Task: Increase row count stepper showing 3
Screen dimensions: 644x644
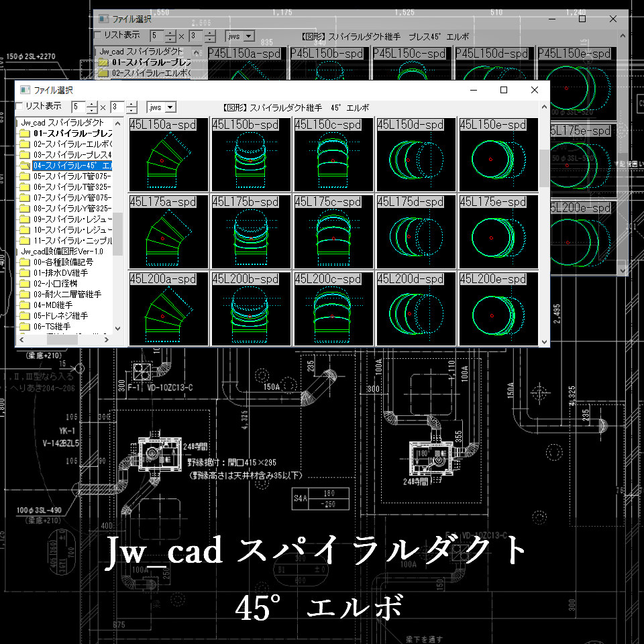Action: [x=131, y=105]
